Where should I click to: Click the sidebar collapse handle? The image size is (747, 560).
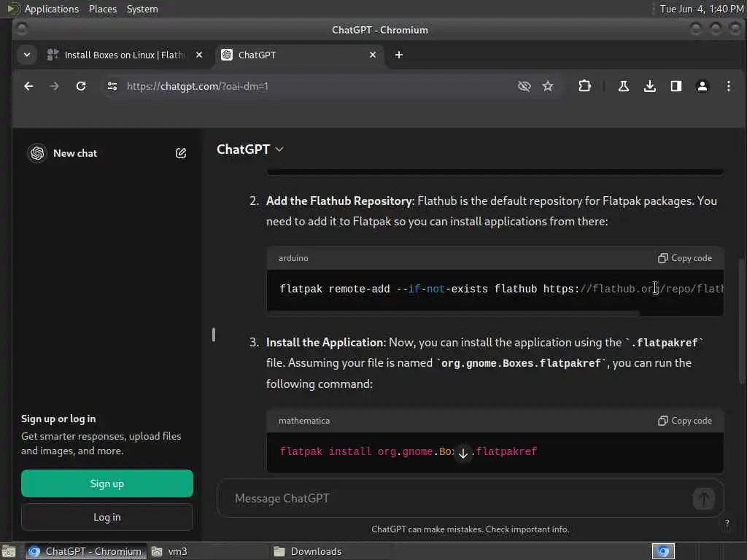[214, 335]
